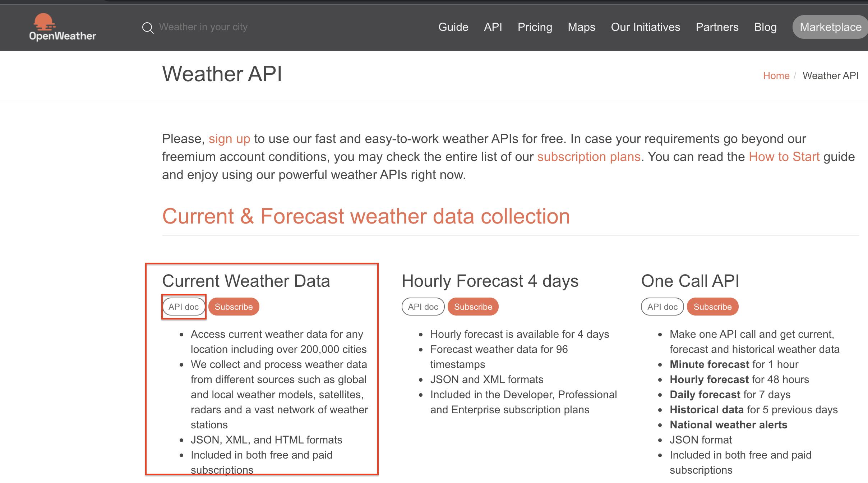Click the Marketplace button
Viewport: 868px width, 483px height.
click(x=830, y=27)
